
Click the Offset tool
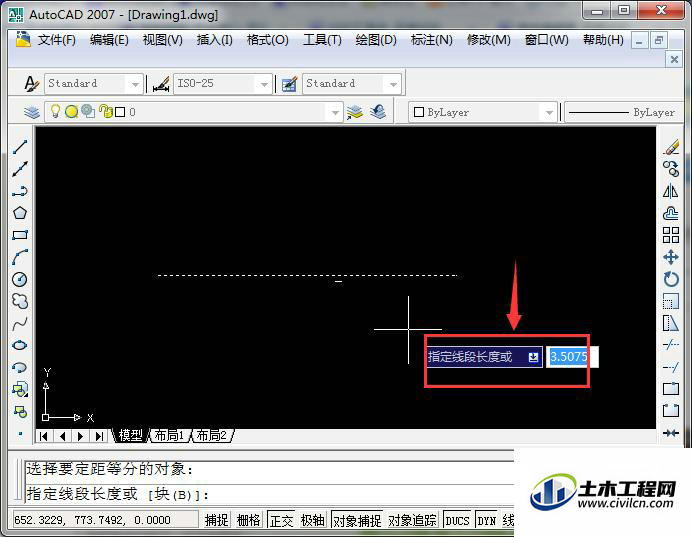pyautogui.click(x=671, y=213)
